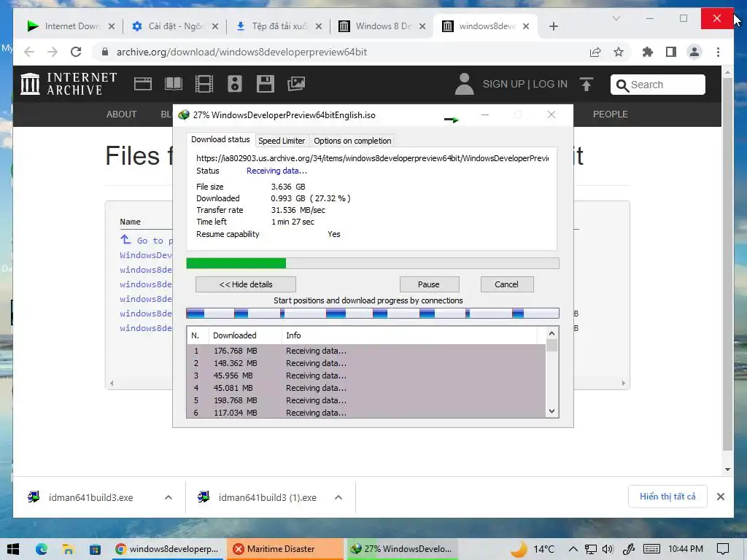Open the LOG IN link
This screenshot has height=560, width=747.
[550, 85]
